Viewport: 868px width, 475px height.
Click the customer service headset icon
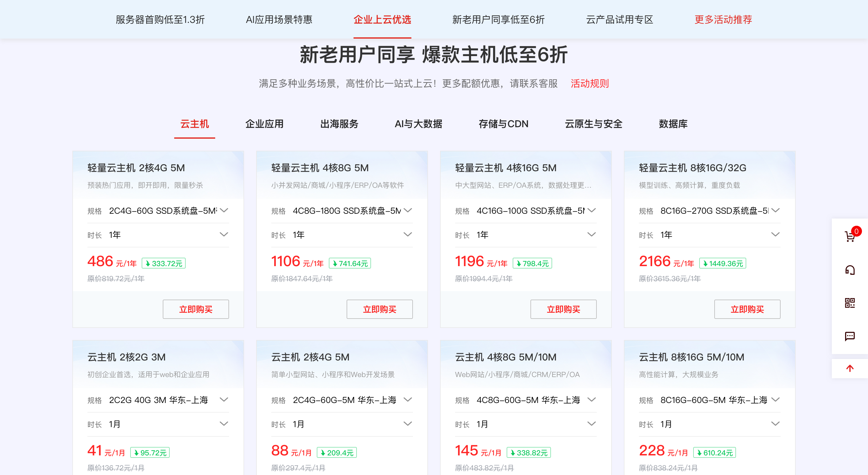pos(850,270)
